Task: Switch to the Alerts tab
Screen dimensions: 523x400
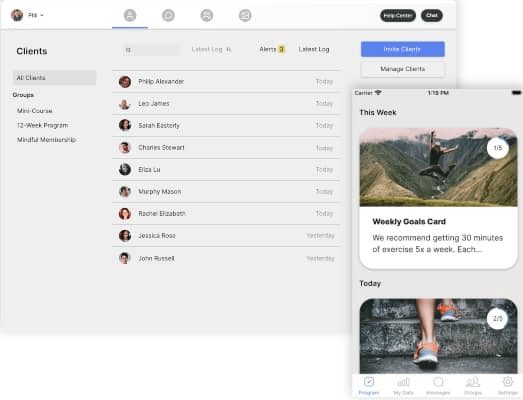Action: (272, 49)
